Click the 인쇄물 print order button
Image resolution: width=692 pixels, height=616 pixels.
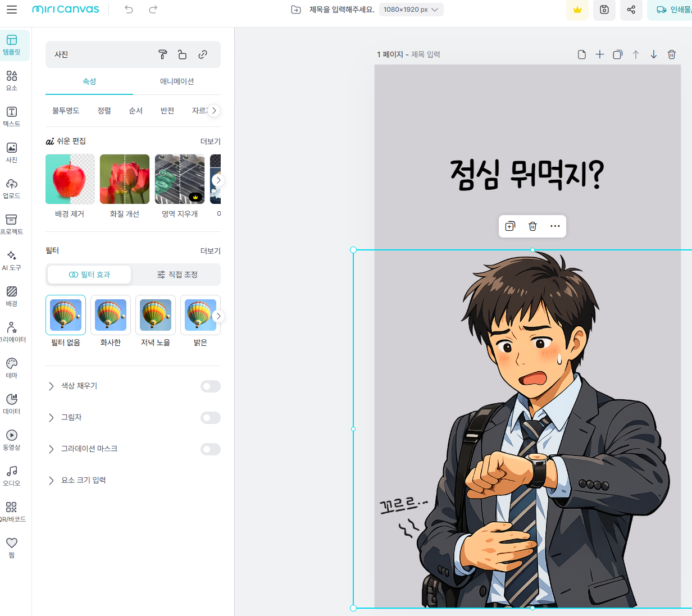click(x=671, y=10)
